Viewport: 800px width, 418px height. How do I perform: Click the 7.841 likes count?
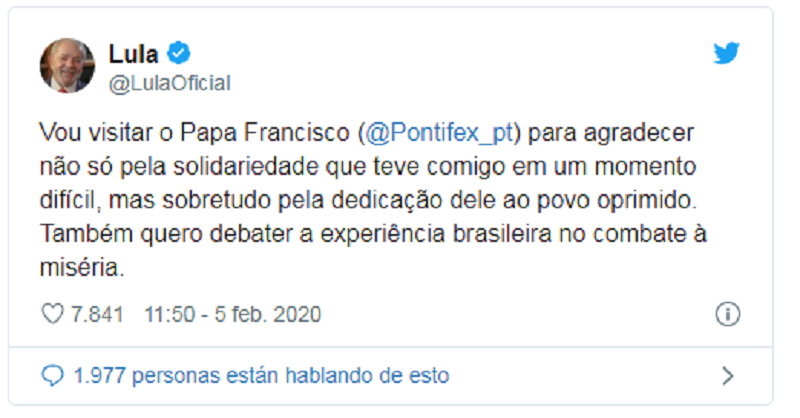click(x=97, y=315)
